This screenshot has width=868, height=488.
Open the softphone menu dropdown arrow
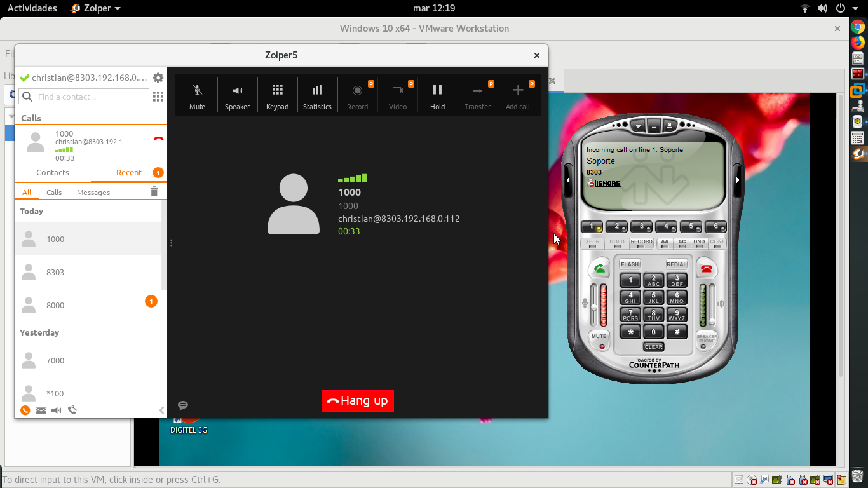coord(639,126)
